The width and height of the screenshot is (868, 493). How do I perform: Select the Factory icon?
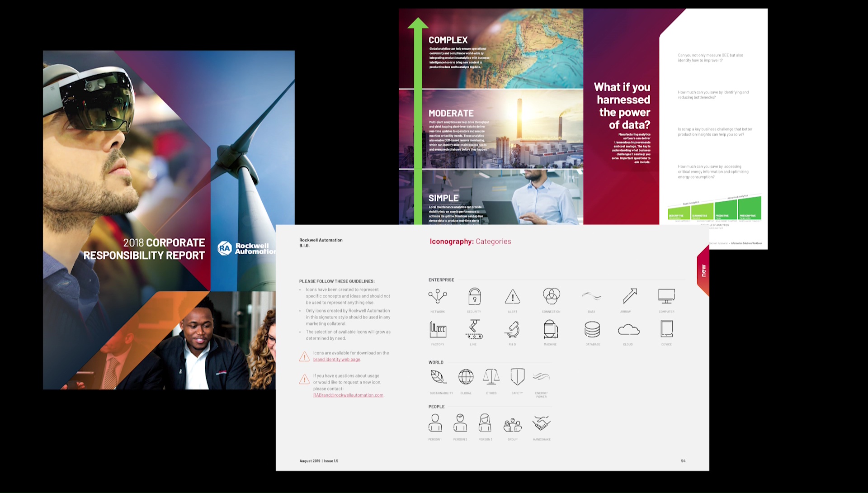(x=438, y=329)
